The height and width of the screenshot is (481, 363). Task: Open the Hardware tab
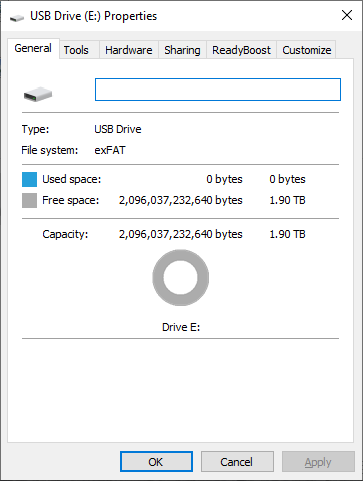coord(129,50)
